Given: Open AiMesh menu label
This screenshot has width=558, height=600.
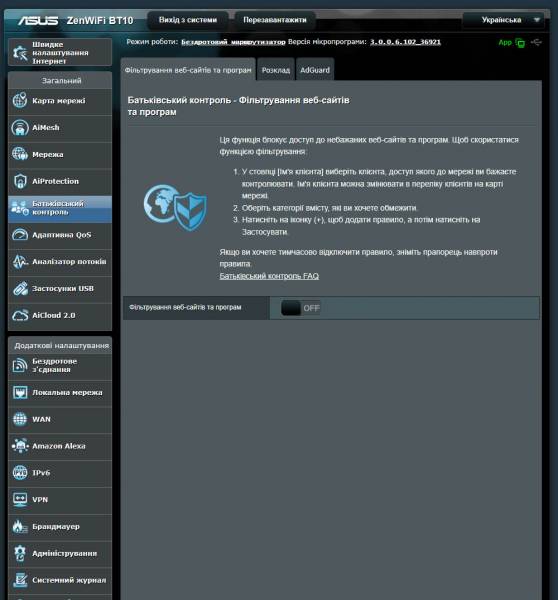Looking at the screenshot, I should pyautogui.click(x=46, y=127).
